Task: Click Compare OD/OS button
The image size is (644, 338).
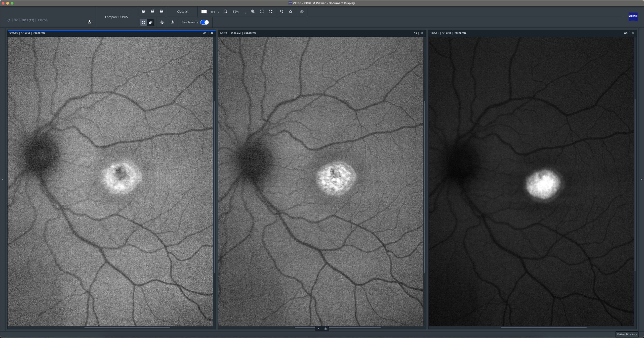Action: pyautogui.click(x=116, y=17)
